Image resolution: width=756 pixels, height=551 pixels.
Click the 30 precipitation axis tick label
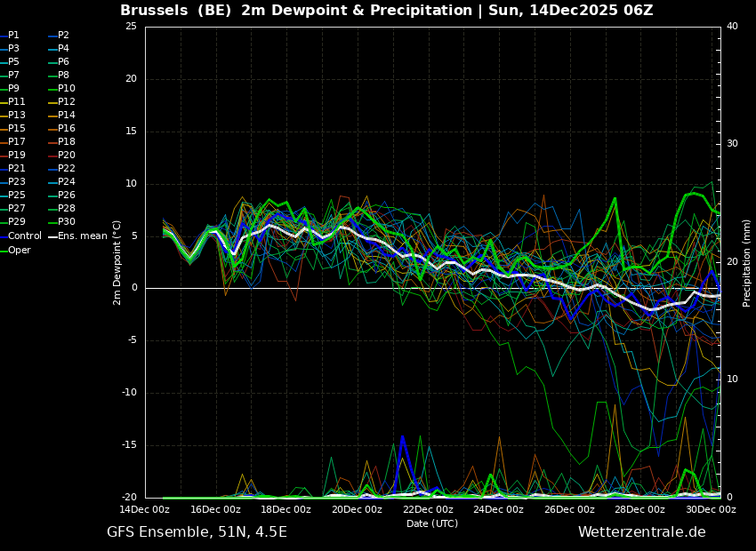coord(732,144)
